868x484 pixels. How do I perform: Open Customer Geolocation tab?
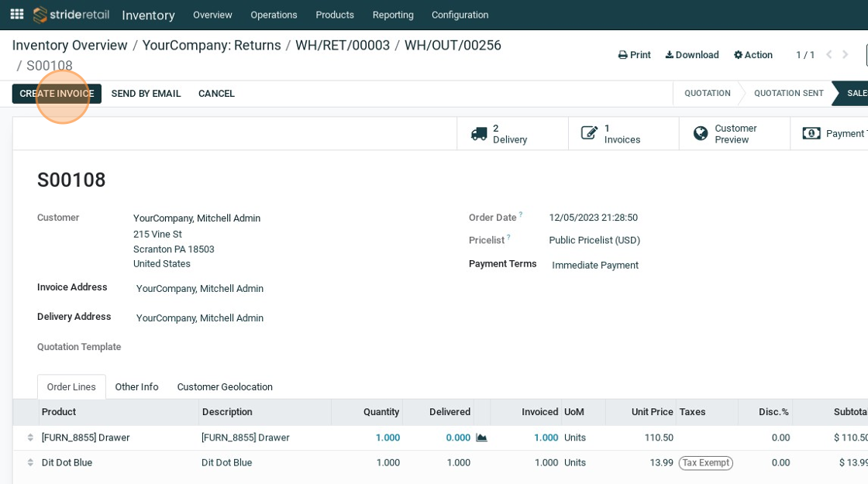[x=225, y=387]
